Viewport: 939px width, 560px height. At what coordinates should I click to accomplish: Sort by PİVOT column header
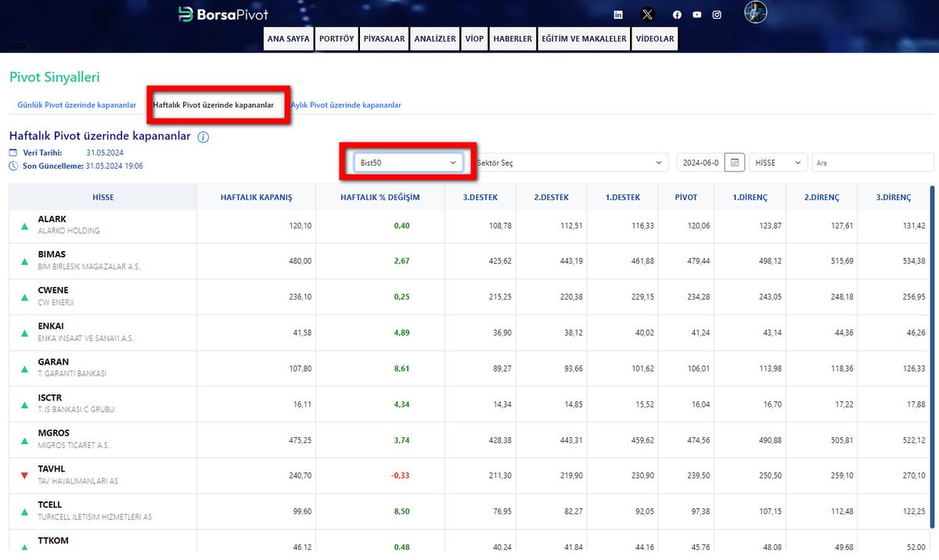tap(685, 197)
